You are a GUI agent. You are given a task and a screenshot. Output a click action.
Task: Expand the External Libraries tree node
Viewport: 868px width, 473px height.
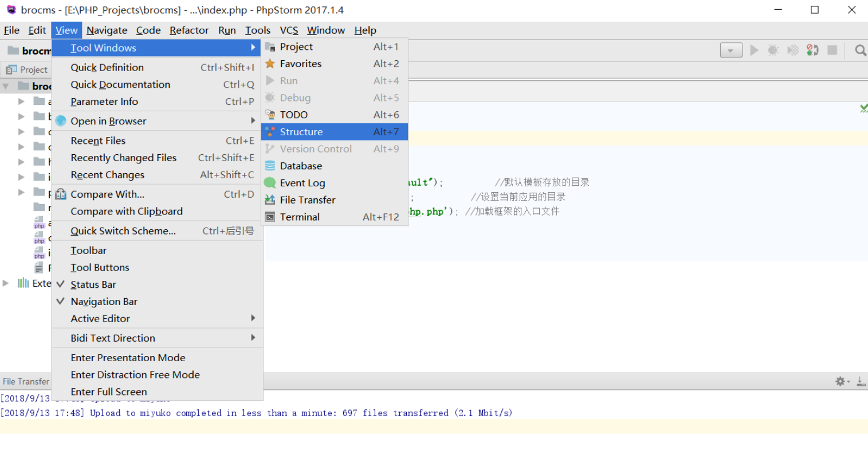point(6,283)
